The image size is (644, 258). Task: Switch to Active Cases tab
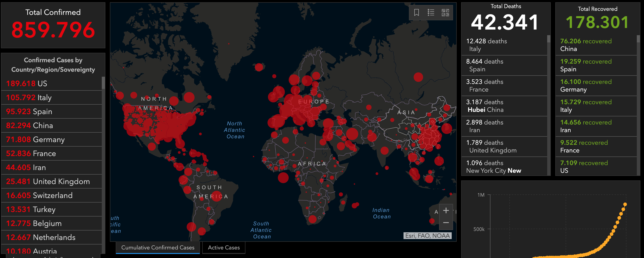coord(224,247)
